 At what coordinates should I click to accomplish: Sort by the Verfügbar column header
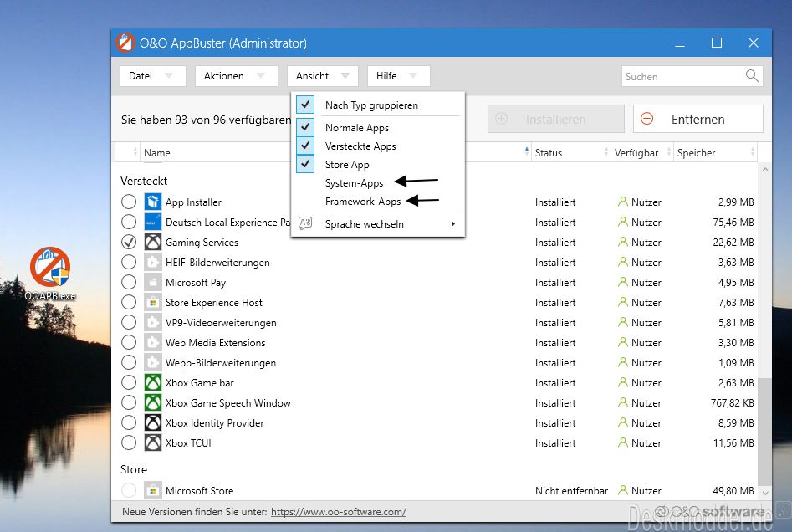tap(642, 152)
